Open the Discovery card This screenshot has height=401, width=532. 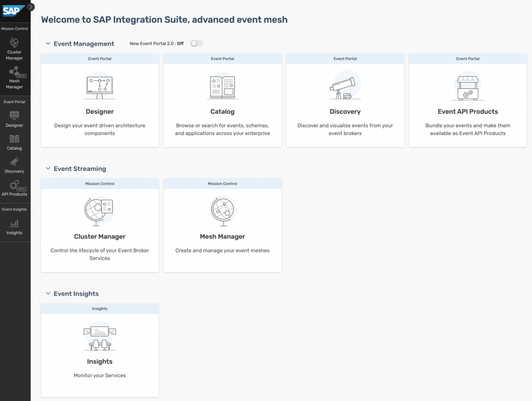[345, 100]
